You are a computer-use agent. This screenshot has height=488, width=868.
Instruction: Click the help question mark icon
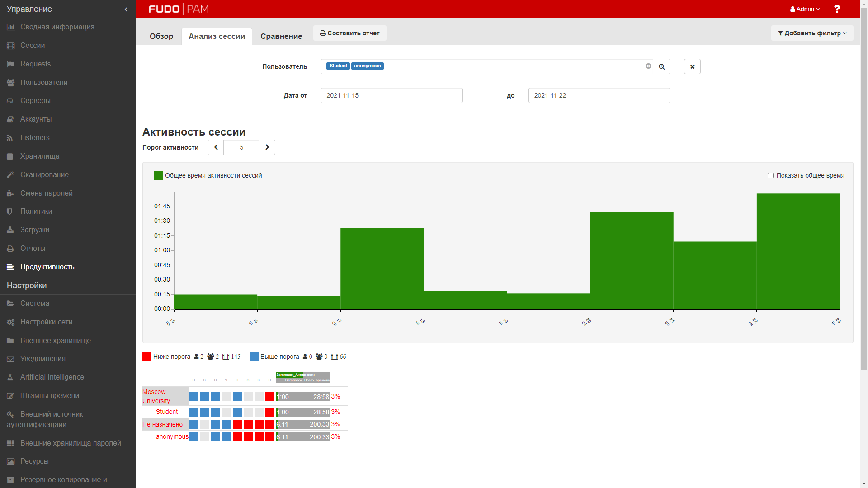point(837,9)
